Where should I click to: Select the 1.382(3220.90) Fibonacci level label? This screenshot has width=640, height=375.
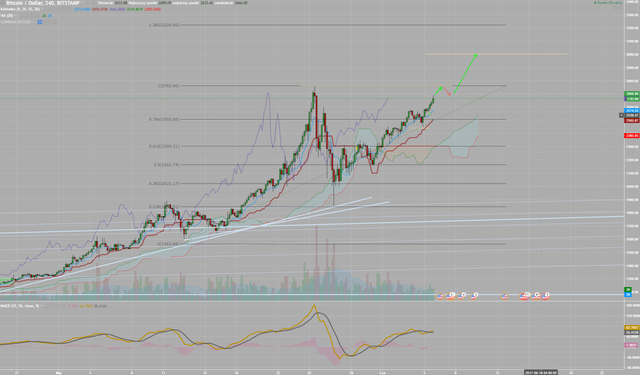(x=164, y=25)
